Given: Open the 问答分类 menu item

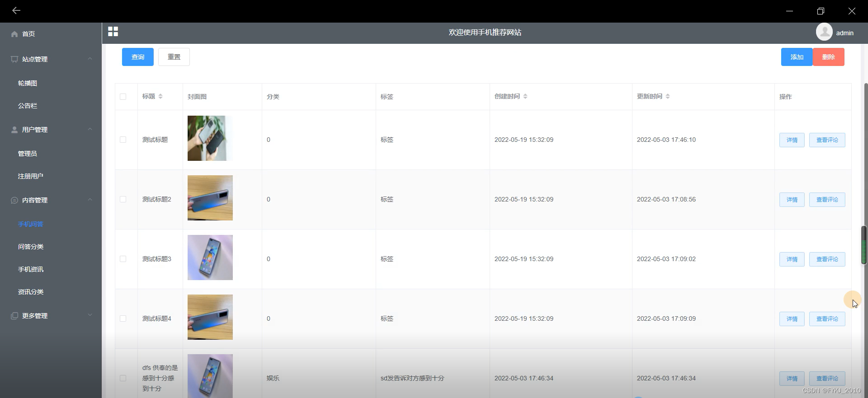Looking at the screenshot, I should point(51,247).
